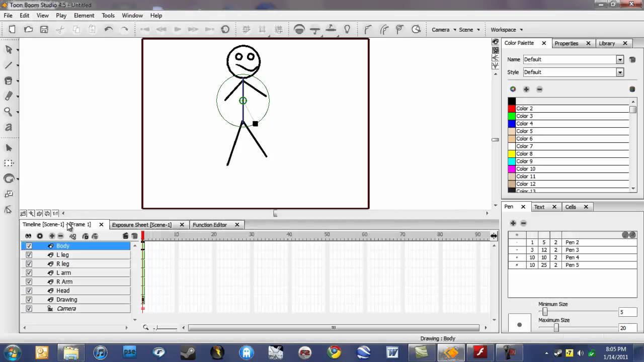Viewport: 644px width, 362px height.
Task: Open the Play menu
Action: [61, 16]
